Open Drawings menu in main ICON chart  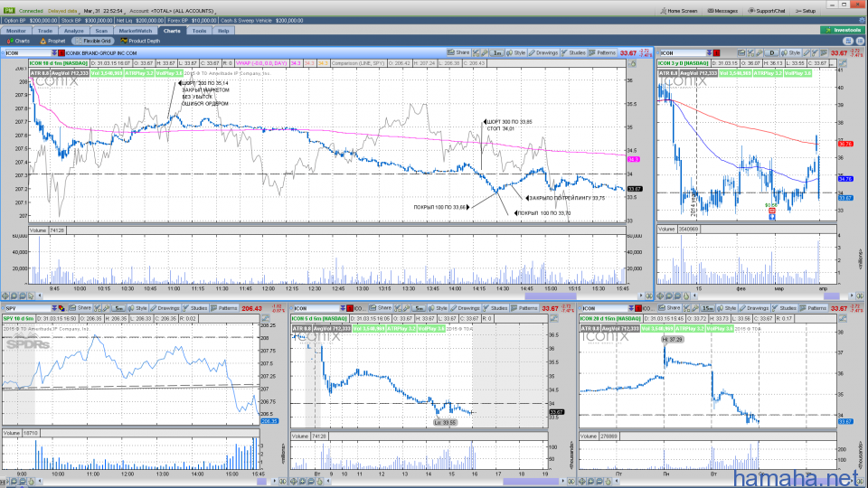click(543, 52)
